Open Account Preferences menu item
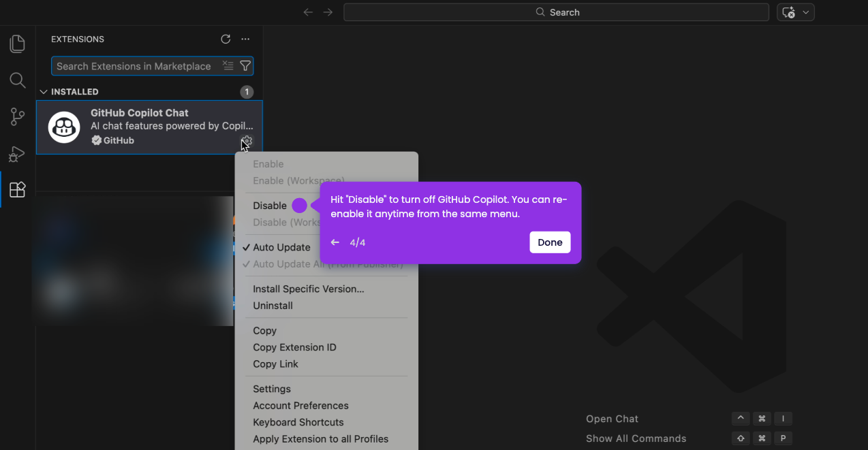The image size is (868, 450). (301, 406)
